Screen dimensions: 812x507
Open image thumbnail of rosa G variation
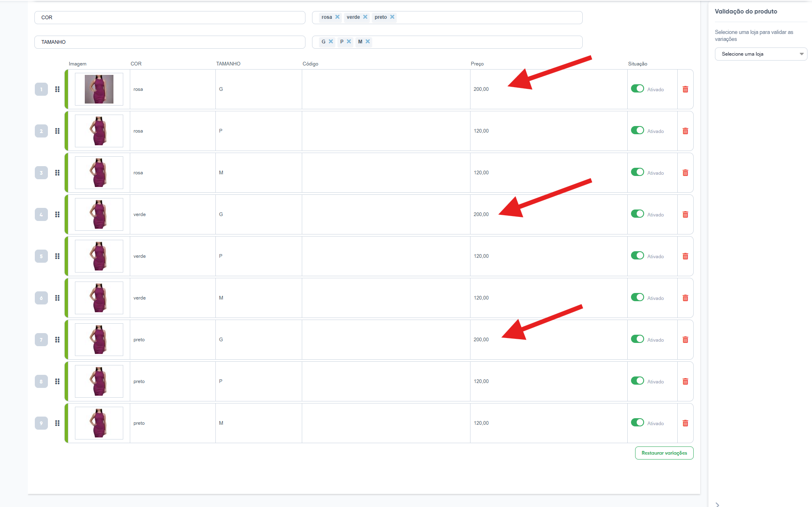(99, 89)
